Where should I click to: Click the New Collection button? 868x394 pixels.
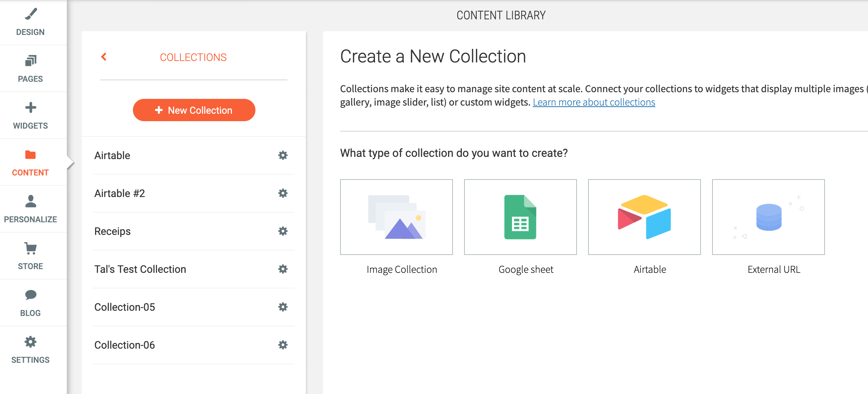coord(194,110)
